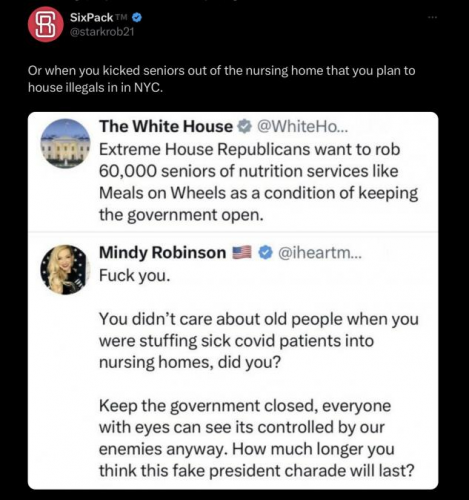Screen dimensions: 469x500
Task: Click the TM symbol after SixPack
Action: (122, 16)
